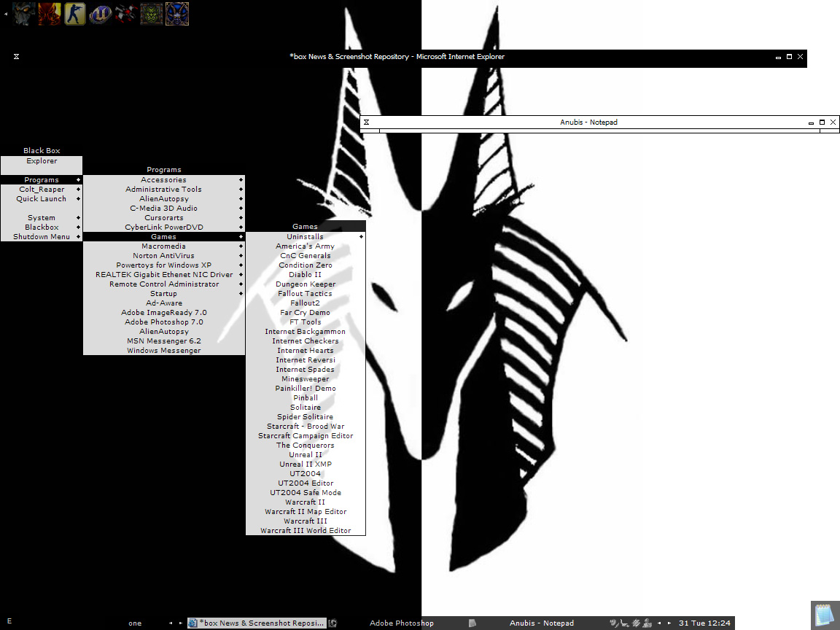
Task: Launch Windows Messenger from Programs menu
Action: (164, 350)
